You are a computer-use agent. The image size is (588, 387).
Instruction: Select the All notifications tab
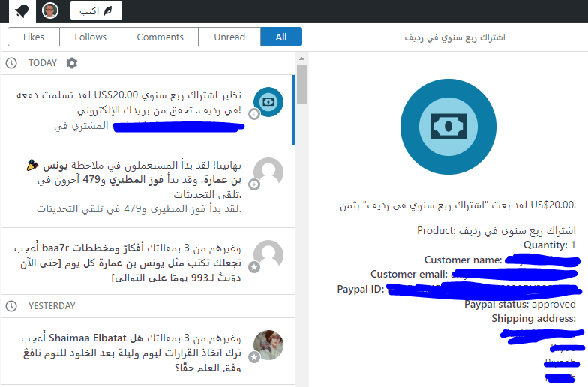281,37
